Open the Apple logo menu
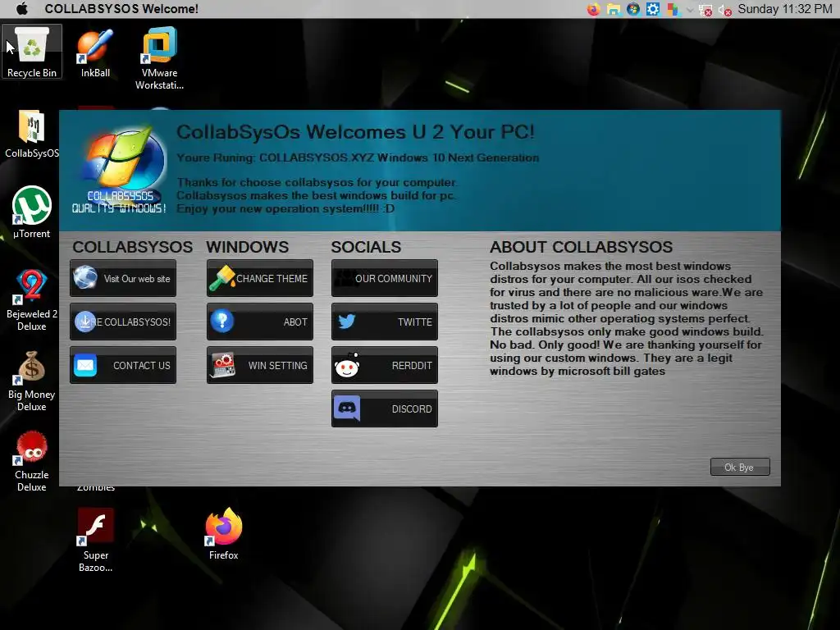This screenshot has width=840, height=630. 21,8
